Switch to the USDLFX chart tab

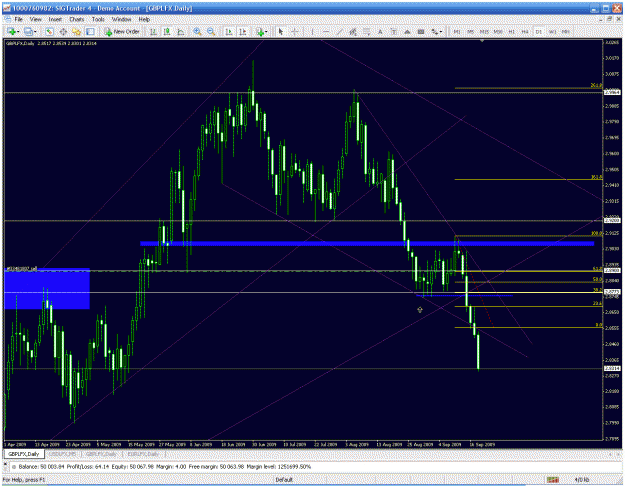click(x=62, y=454)
